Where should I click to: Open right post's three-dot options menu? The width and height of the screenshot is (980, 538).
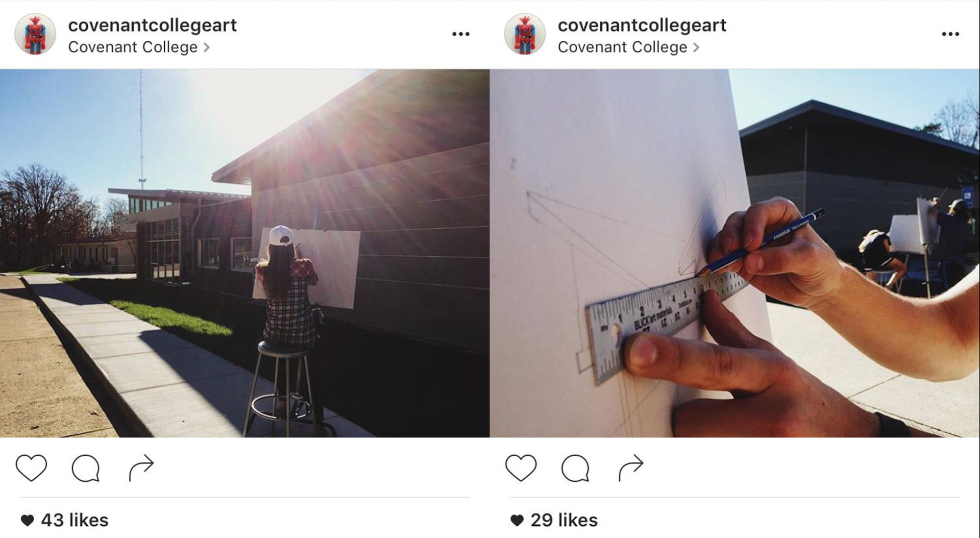click(950, 34)
